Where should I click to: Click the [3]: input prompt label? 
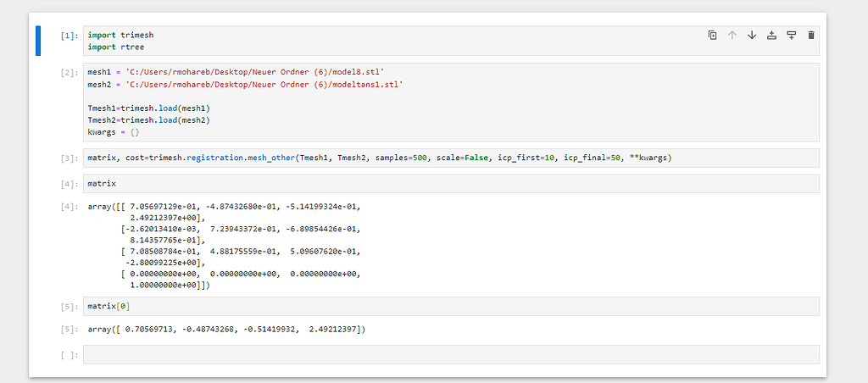tap(70, 158)
